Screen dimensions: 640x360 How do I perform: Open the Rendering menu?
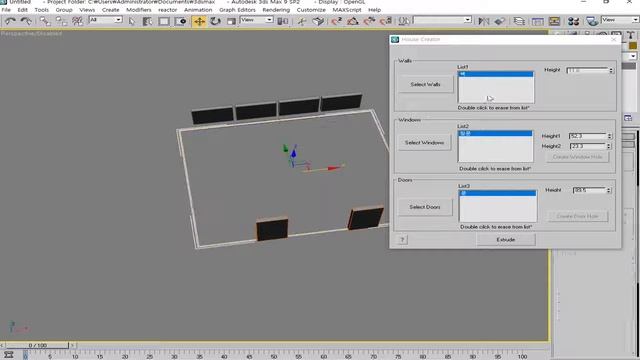point(276,10)
